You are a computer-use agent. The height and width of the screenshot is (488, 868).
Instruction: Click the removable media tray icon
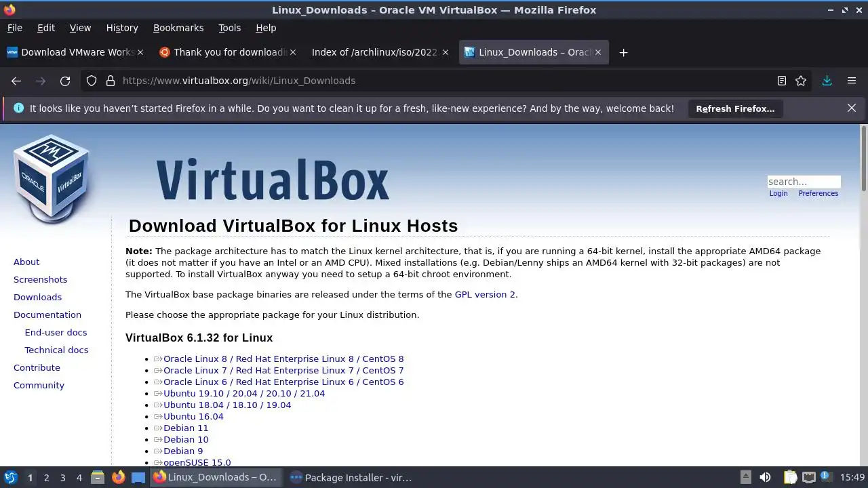[x=745, y=477]
